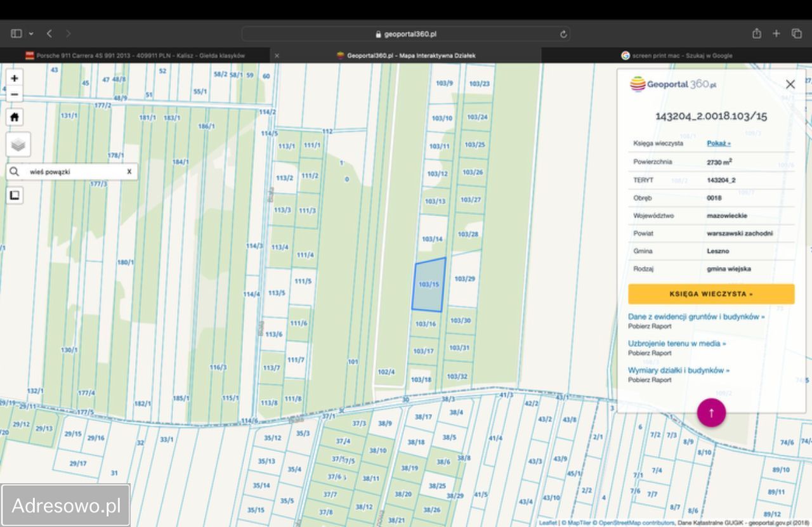This screenshot has width=812, height=527.
Task: Click parcel 89/10 on the map
Action: click(781, 470)
